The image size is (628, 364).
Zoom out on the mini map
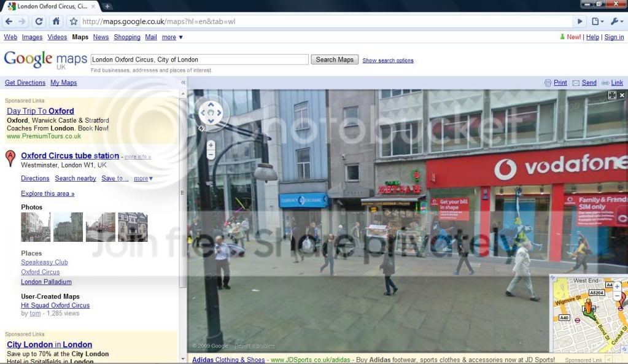[x=617, y=296]
